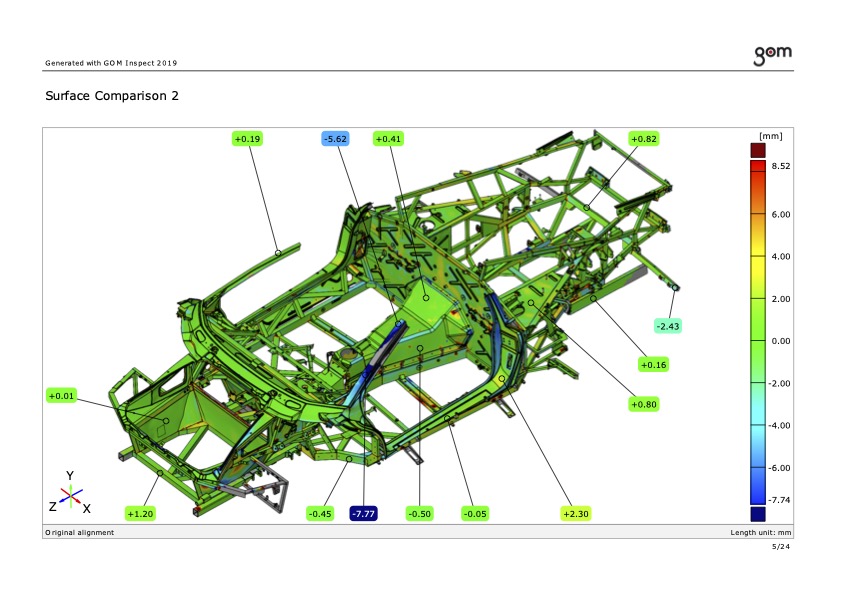Click the dark blue bottom legend swatch
This screenshot has height=595, width=842.
click(x=758, y=514)
